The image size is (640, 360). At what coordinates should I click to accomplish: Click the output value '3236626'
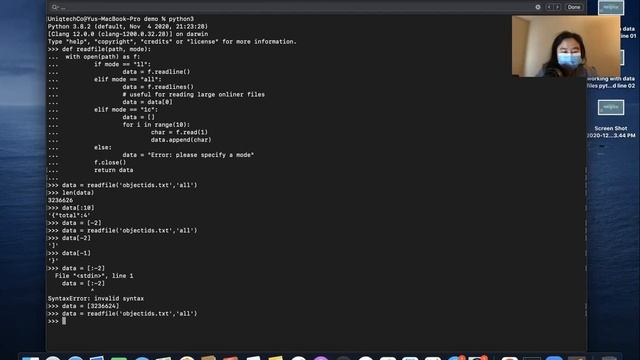pyautogui.click(x=60, y=200)
